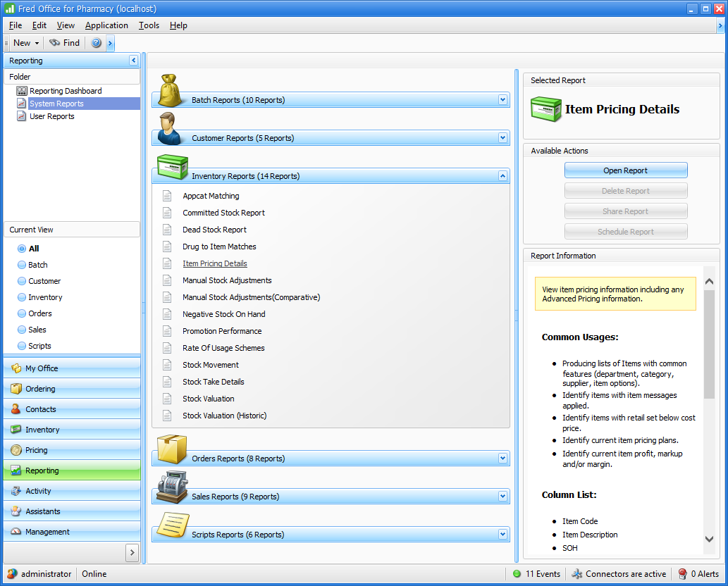Click the Batch Reports money bag icon
Image resolution: width=728 pixels, height=586 pixels.
pos(171,92)
